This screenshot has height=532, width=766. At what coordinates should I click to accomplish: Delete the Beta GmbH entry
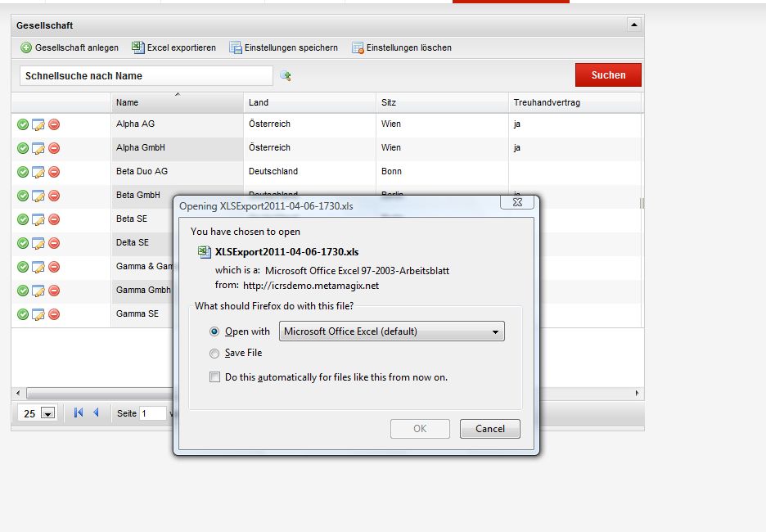[54, 196]
